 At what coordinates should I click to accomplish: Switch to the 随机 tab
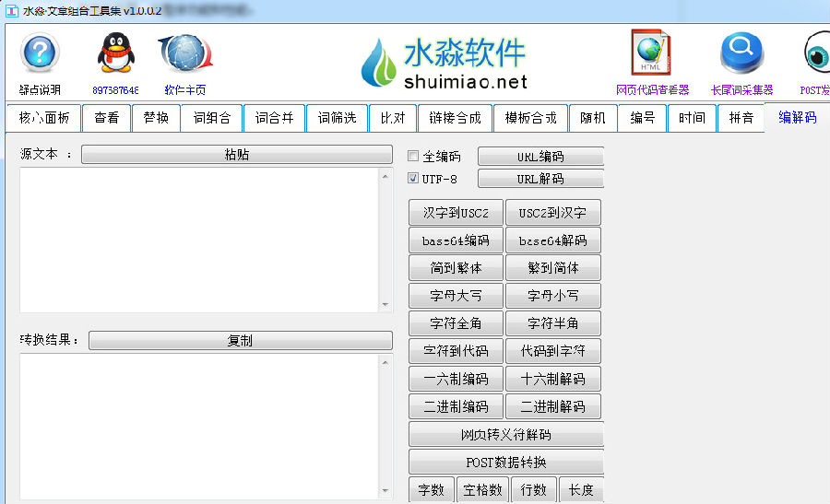click(593, 118)
